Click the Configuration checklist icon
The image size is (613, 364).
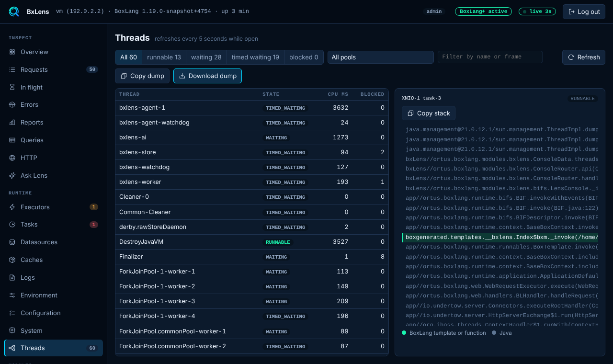(x=12, y=313)
